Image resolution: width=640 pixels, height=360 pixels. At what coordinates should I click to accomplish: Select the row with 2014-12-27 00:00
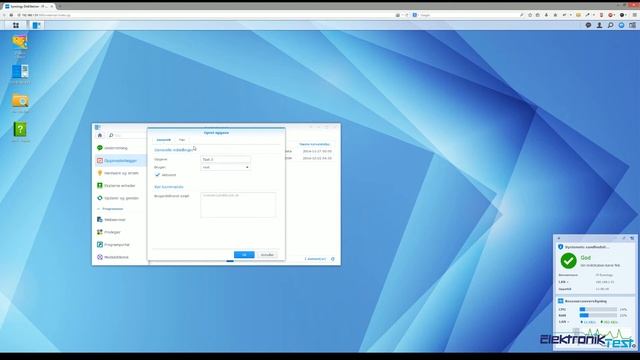point(312,151)
